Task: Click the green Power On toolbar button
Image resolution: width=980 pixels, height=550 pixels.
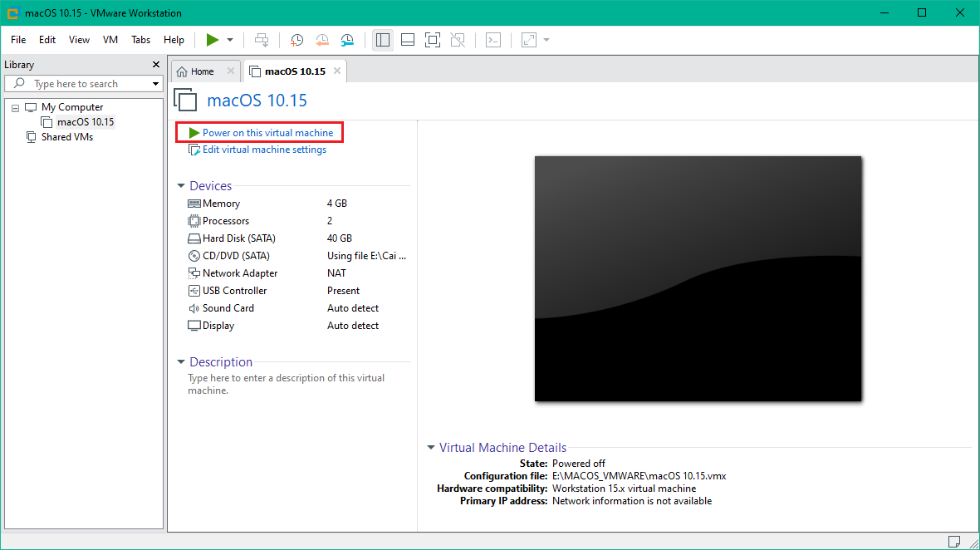Action: coord(213,40)
